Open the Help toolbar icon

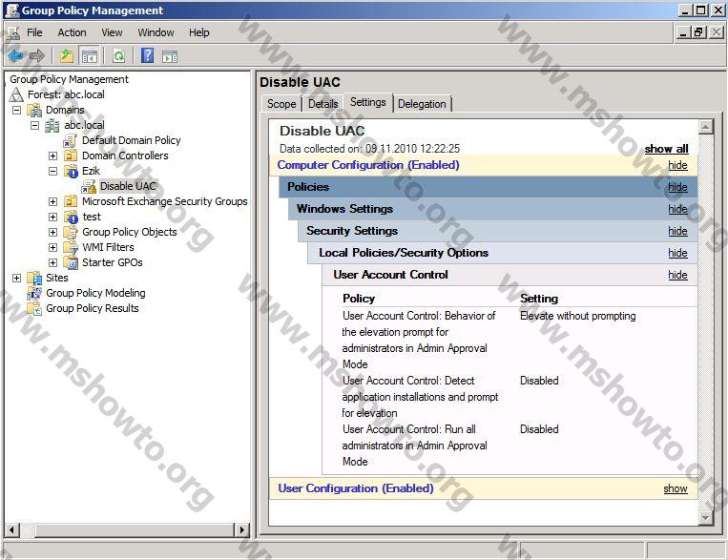coord(147,55)
